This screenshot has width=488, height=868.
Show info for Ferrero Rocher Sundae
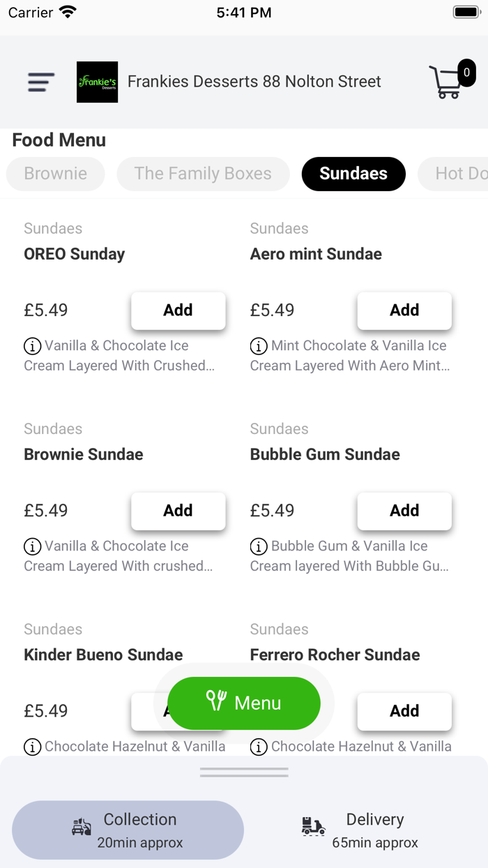click(x=259, y=747)
